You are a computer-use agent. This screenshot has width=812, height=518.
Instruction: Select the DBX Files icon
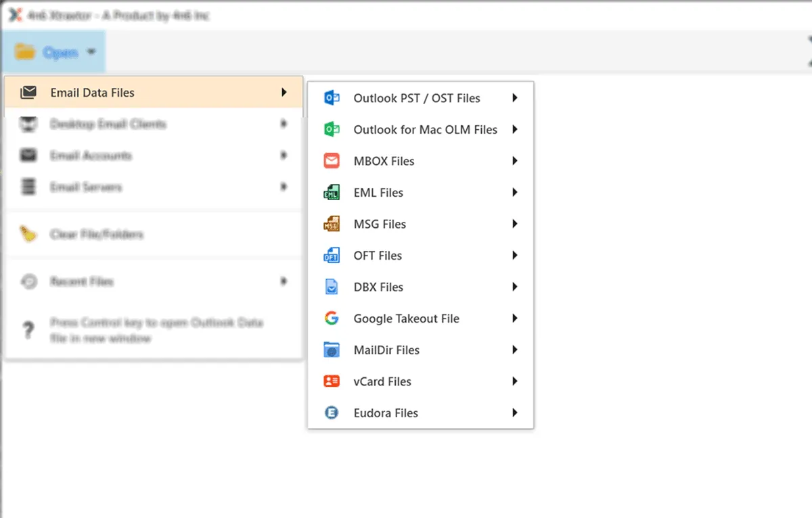click(331, 287)
